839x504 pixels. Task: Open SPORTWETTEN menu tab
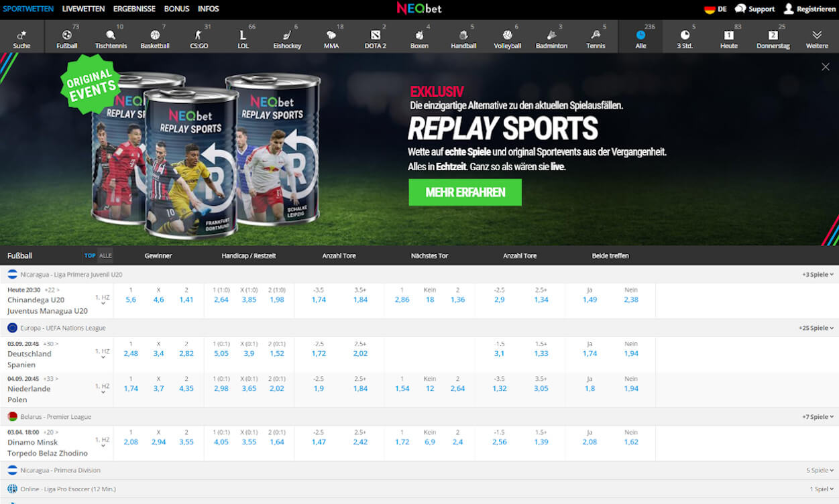coord(28,9)
